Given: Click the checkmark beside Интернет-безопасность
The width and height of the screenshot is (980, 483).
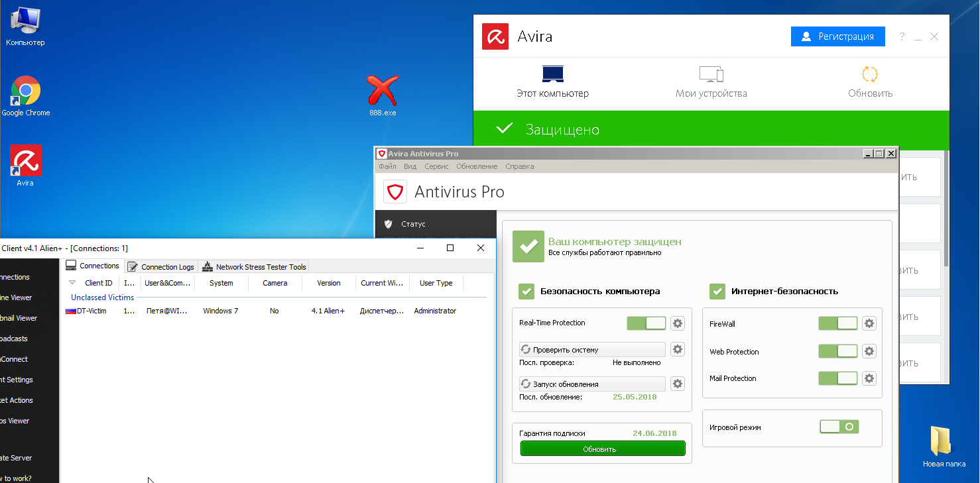Looking at the screenshot, I should 717,291.
